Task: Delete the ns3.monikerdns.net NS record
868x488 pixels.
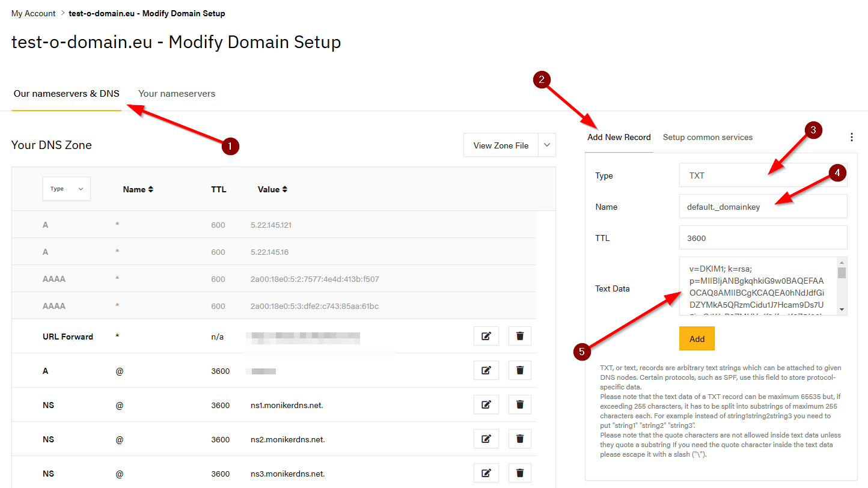Action: (520, 474)
